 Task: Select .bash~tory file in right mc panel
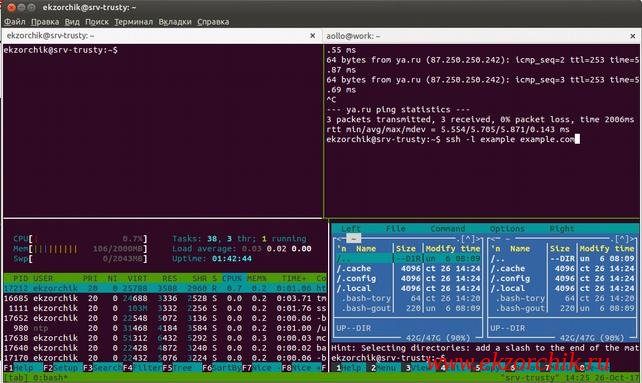pos(562,298)
